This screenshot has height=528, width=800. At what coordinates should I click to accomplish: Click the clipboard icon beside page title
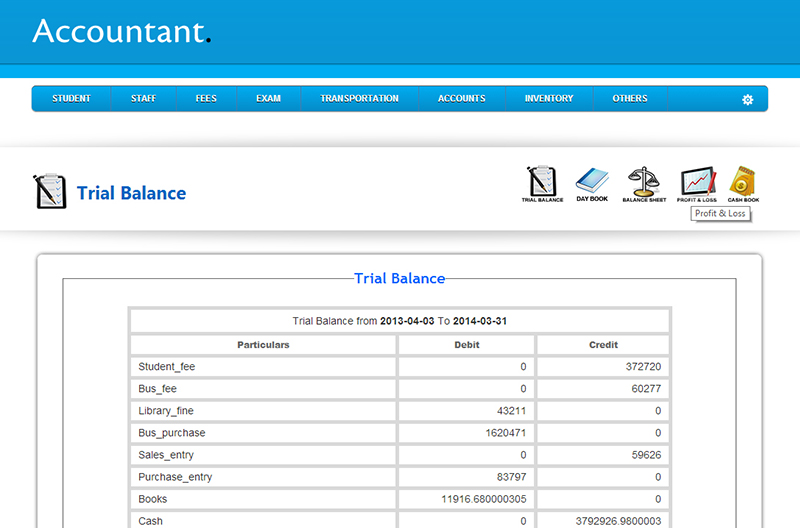pyautogui.click(x=50, y=191)
